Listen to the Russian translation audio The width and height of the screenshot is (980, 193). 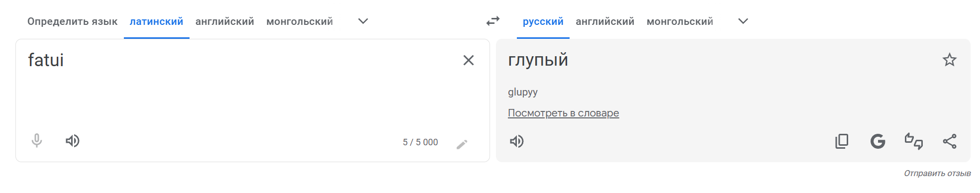[517, 141]
